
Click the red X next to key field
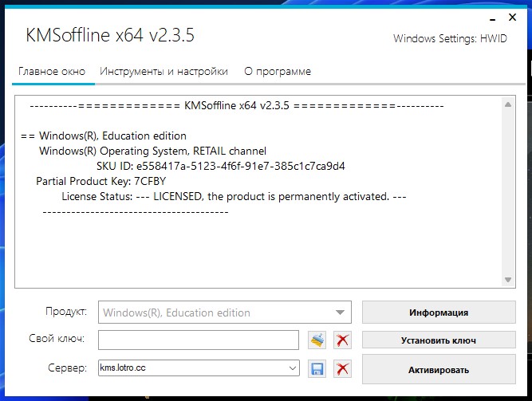click(343, 340)
